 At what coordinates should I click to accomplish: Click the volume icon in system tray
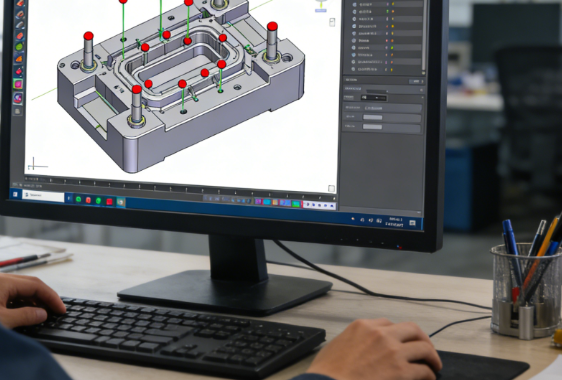pyautogui.click(x=371, y=220)
